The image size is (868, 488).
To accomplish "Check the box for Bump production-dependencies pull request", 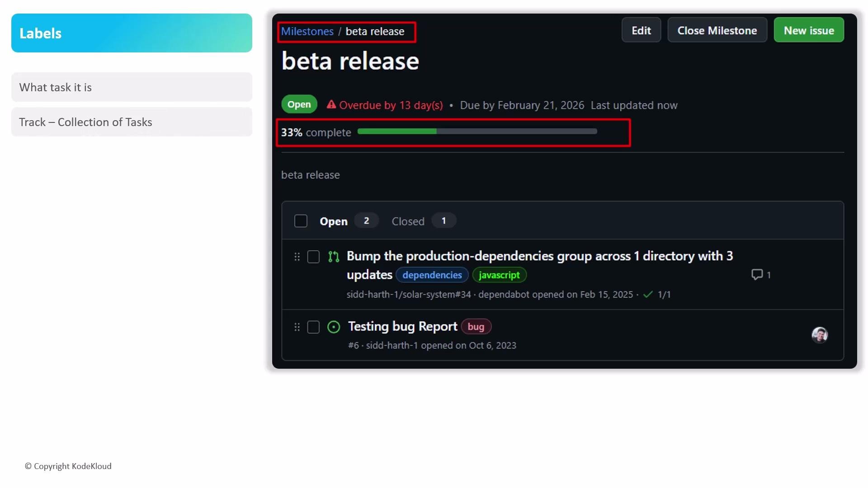I will 313,257.
